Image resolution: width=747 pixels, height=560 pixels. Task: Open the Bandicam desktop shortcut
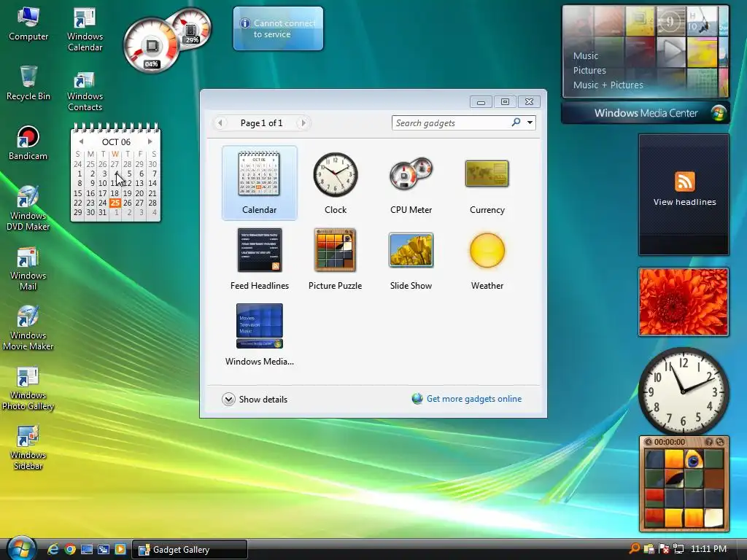[28, 143]
